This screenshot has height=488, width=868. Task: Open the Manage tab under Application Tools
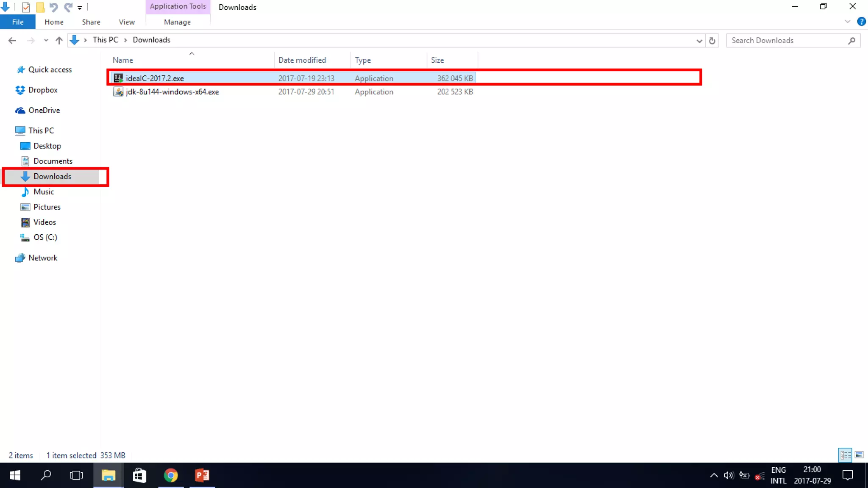(177, 22)
